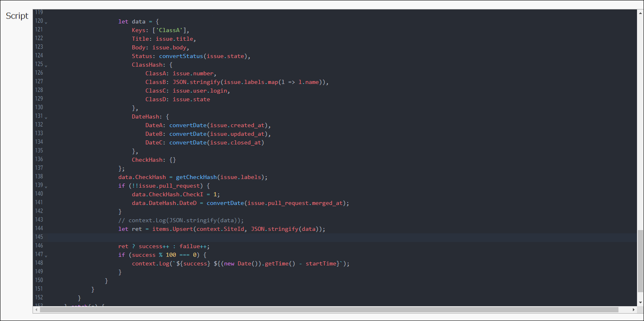Viewport: 644px width, 321px height.
Task: Click the horizontal scrollbar thumb
Action: [x=329, y=309]
